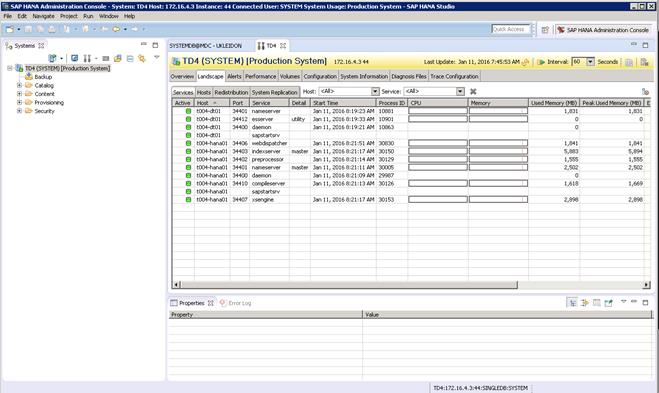This screenshot has height=393, width=659.
Task: Click the Collapse All icon in Systems panel
Action: tap(130, 58)
